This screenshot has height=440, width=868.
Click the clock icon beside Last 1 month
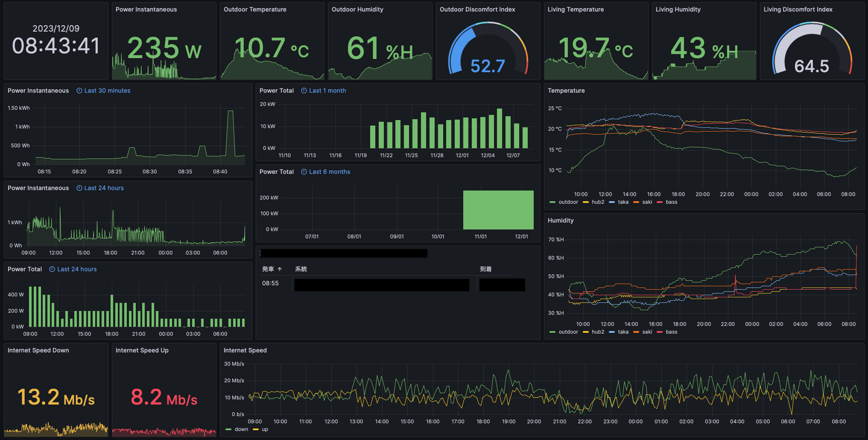pyautogui.click(x=304, y=91)
